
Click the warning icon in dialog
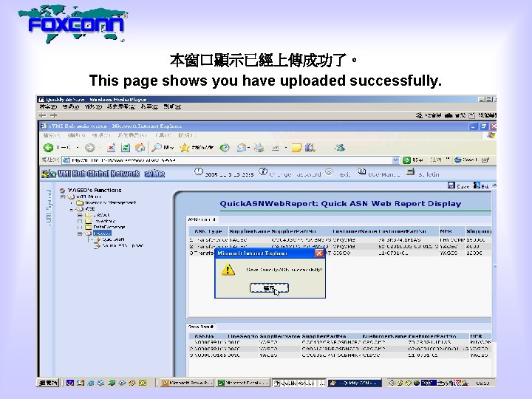coord(228,270)
